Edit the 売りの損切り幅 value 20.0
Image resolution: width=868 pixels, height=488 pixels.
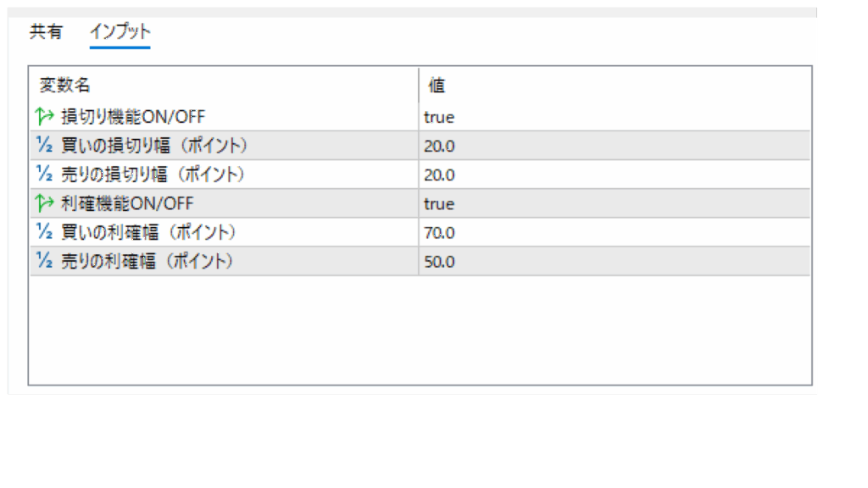click(439, 175)
